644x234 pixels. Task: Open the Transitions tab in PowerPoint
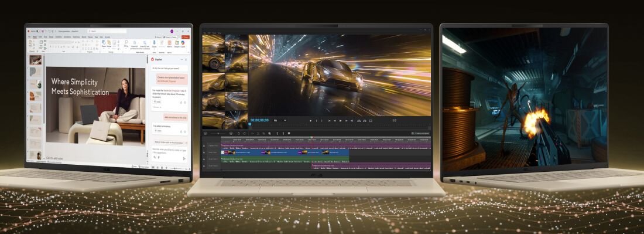click(59, 37)
